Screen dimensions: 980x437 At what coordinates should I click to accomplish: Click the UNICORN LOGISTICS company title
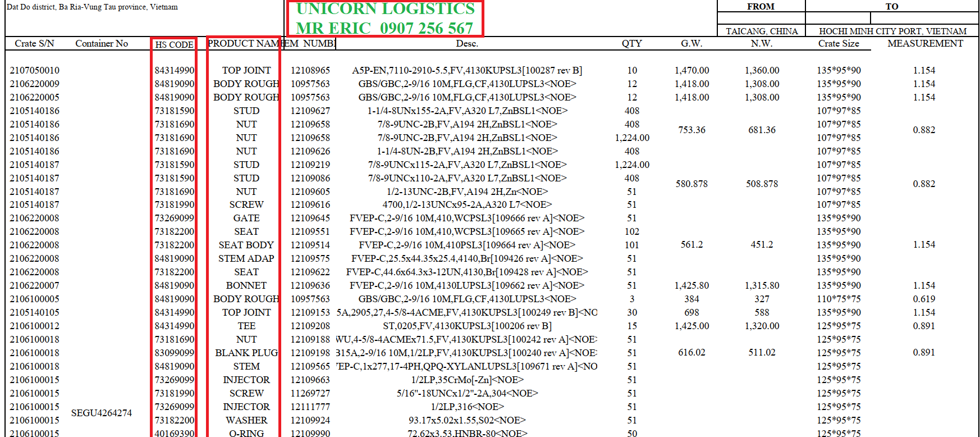point(385,9)
